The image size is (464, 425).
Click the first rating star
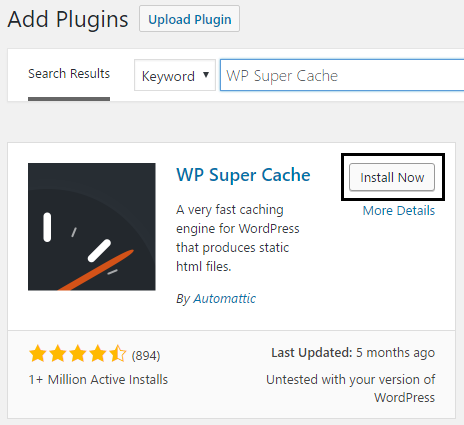tap(38, 354)
